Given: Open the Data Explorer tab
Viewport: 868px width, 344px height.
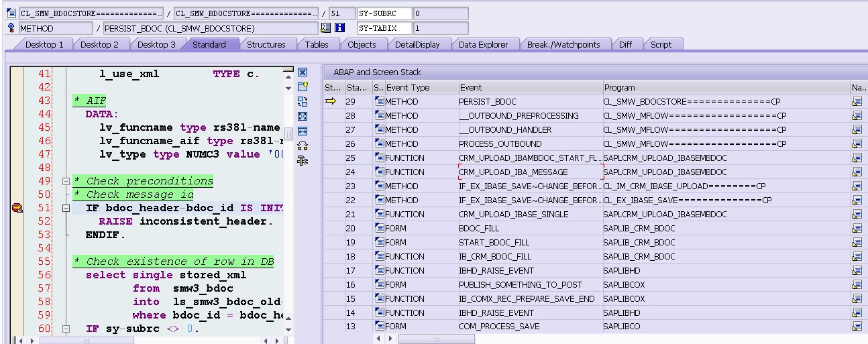Looking at the screenshot, I should point(483,44).
